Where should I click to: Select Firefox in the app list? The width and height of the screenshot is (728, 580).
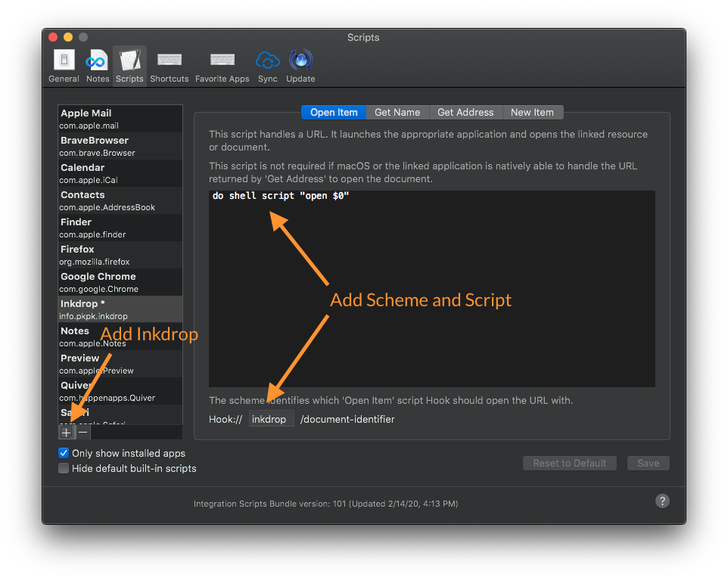pyautogui.click(x=120, y=255)
